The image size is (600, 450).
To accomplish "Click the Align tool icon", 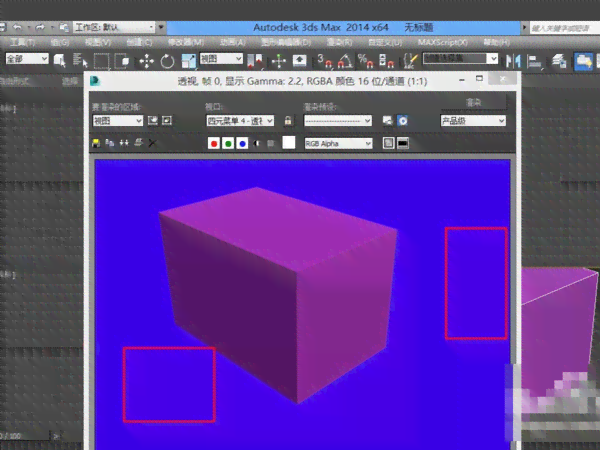I will point(535,61).
